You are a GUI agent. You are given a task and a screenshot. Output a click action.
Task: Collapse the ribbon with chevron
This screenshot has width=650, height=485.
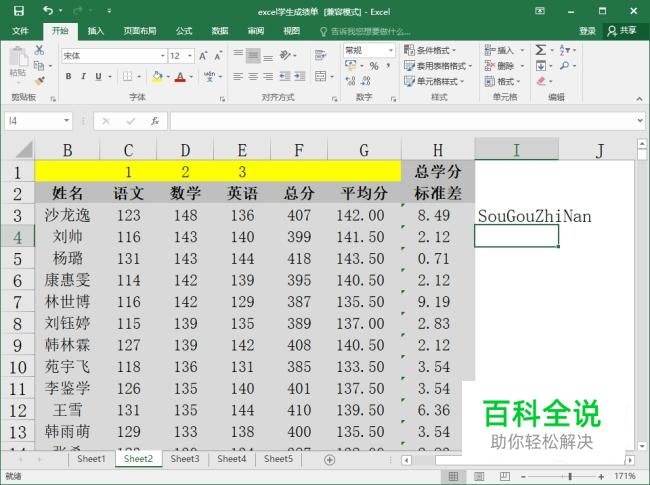pyautogui.click(x=639, y=99)
